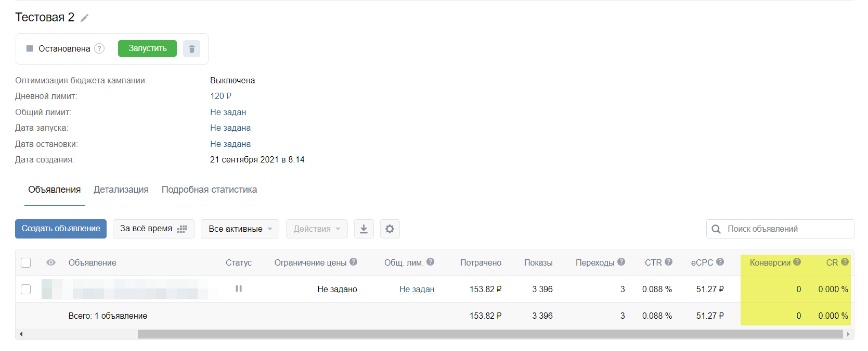Toggle the select-all checkbox in table header
Viewport: 868px width, 351px height.
[x=25, y=262]
